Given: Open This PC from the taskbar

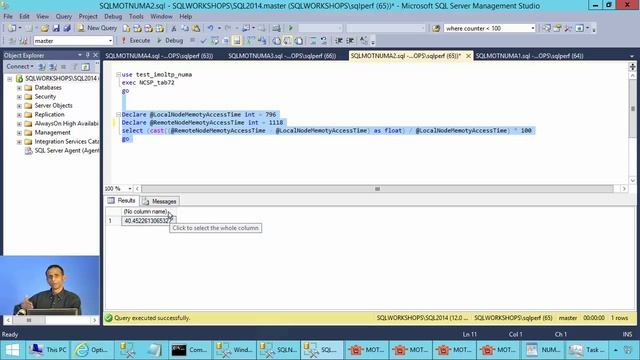Looking at the screenshot, I should click(x=47, y=350).
